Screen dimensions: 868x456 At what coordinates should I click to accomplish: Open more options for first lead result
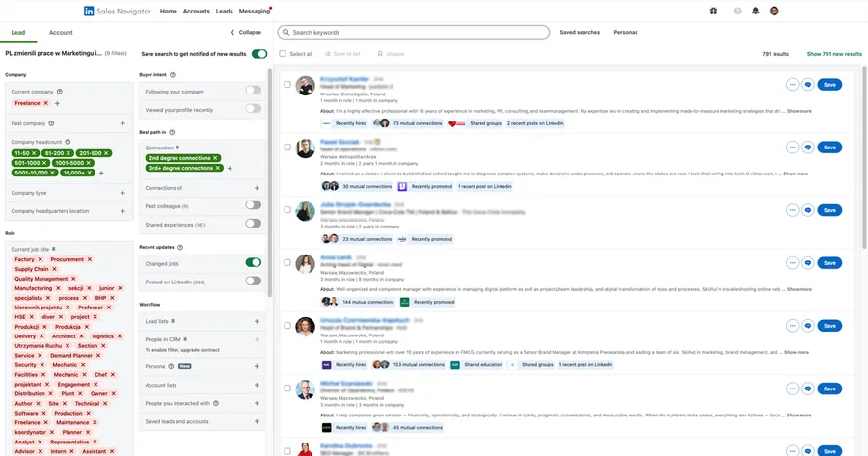tap(792, 85)
